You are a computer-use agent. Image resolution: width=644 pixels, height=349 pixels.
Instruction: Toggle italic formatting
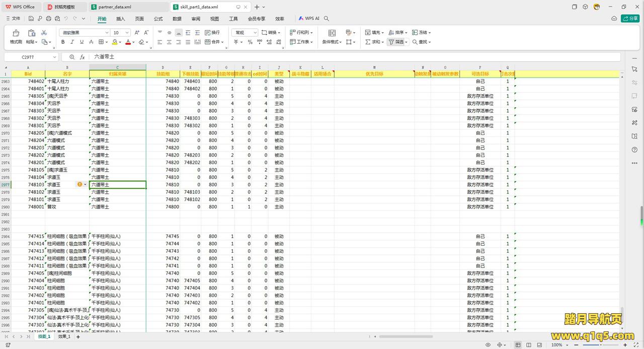(x=72, y=42)
